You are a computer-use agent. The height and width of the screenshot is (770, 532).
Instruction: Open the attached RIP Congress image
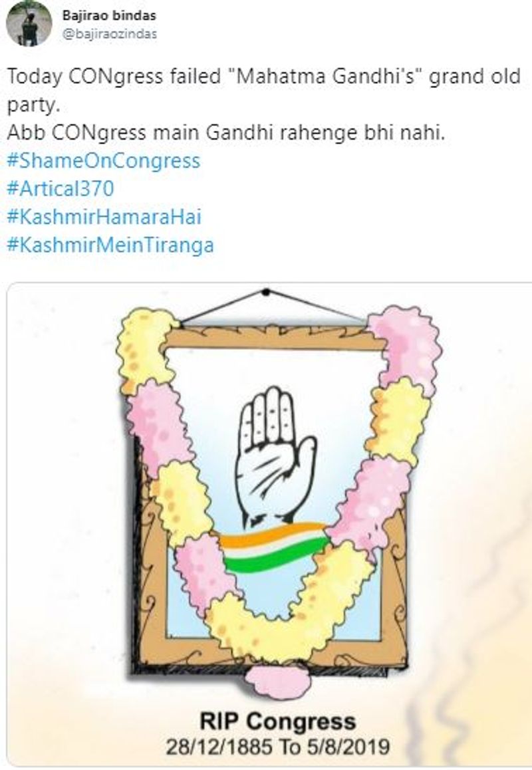(269, 525)
